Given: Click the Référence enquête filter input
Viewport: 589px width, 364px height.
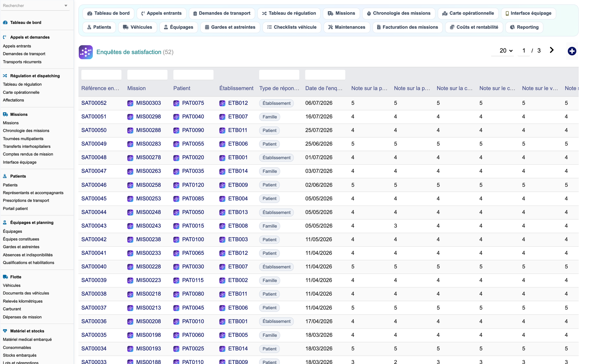Looking at the screenshot, I should pos(101,75).
